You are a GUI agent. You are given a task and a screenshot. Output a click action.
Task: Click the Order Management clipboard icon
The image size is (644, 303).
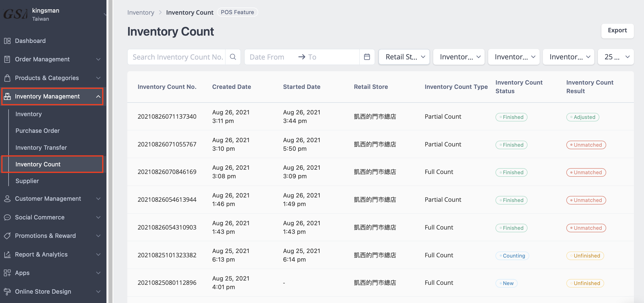coord(7,59)
